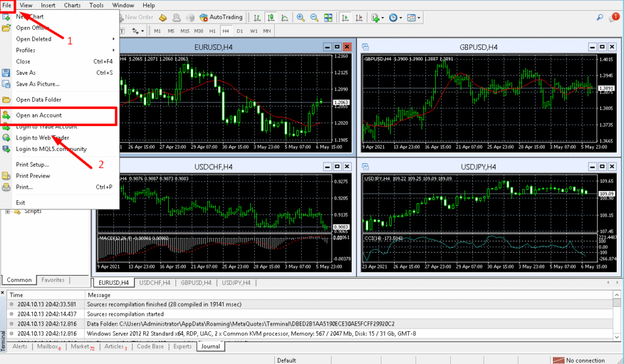
Task: Expand the Open Deleted submenu arrow
Action: tap(113, 39)
